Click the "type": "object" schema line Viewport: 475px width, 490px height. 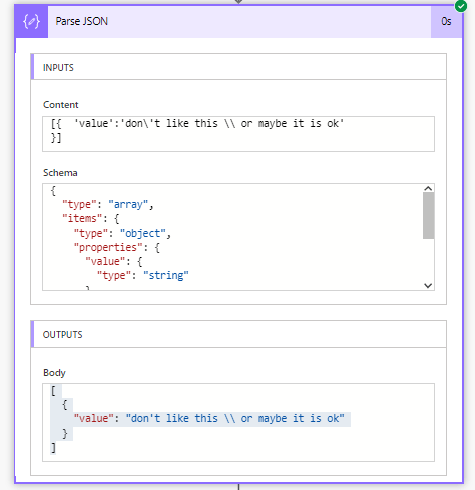122,233
